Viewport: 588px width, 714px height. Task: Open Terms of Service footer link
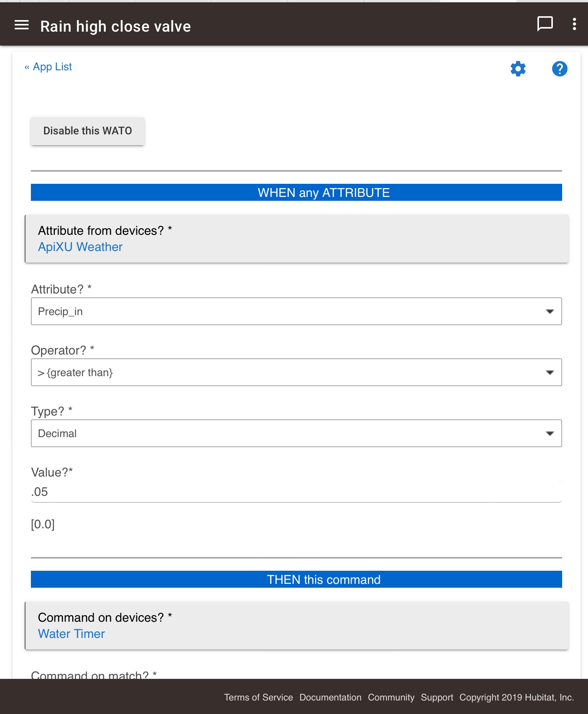coord(258,697)
